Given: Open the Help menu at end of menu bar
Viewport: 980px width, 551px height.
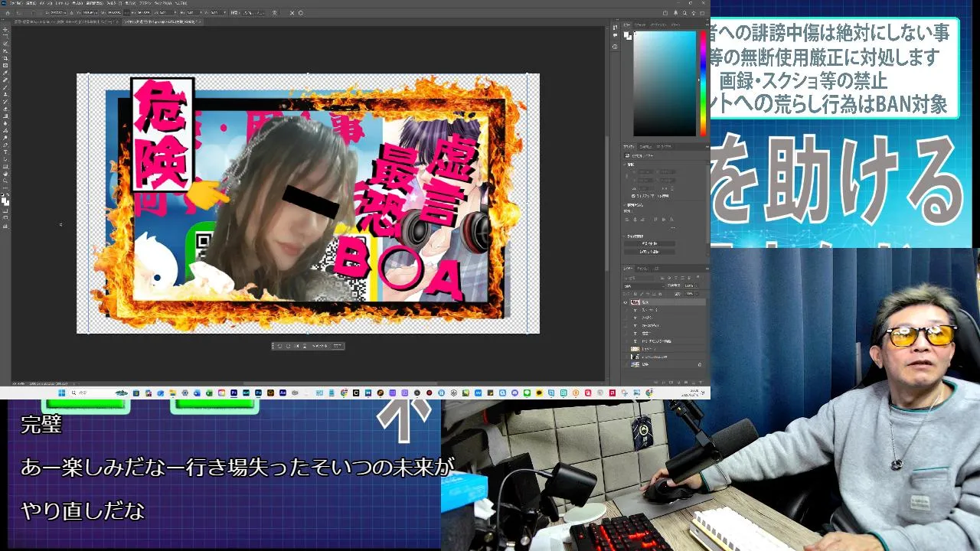Looking at the screenshot, I should pos(181,3).
